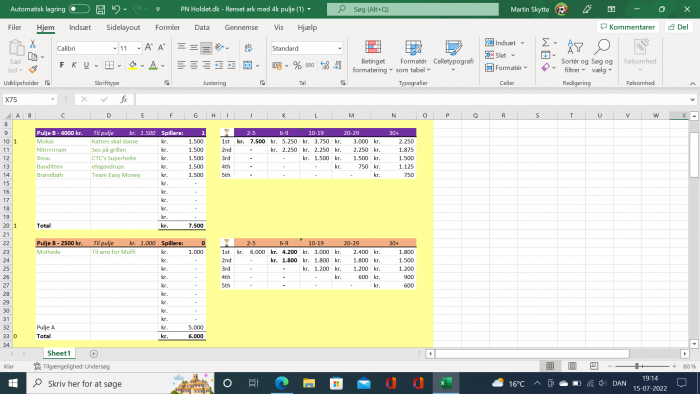
Task: Open Celletypografi dropdown
Action: tap(453, 57)
